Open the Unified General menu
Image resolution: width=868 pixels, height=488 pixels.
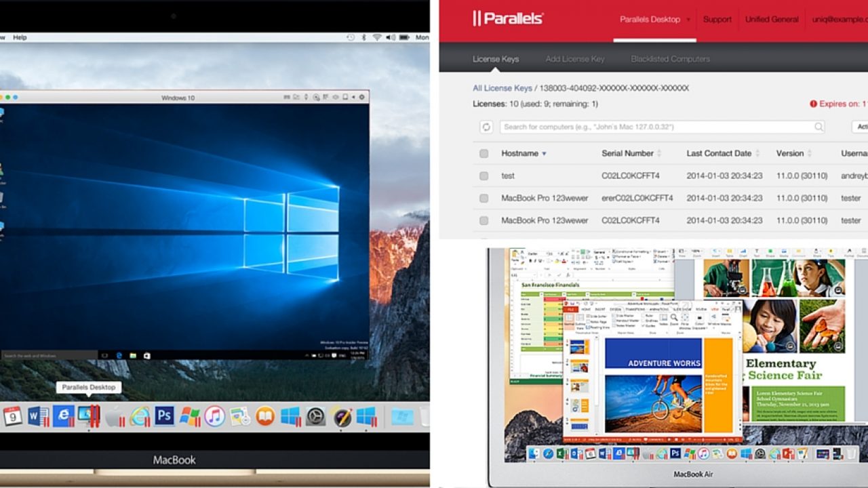(x=772, y=19)
